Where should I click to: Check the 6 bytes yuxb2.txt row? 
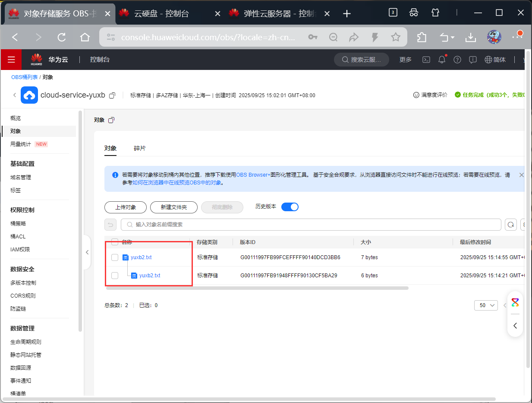point(115,276)
